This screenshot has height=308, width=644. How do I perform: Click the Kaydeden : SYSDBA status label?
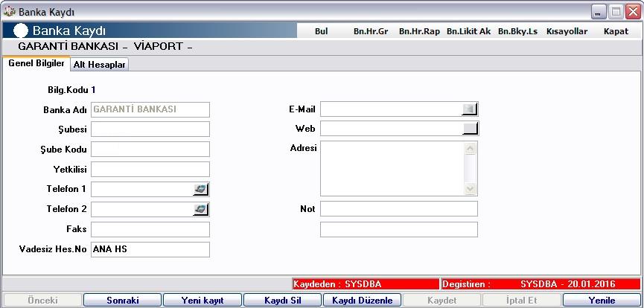point(366,284)
